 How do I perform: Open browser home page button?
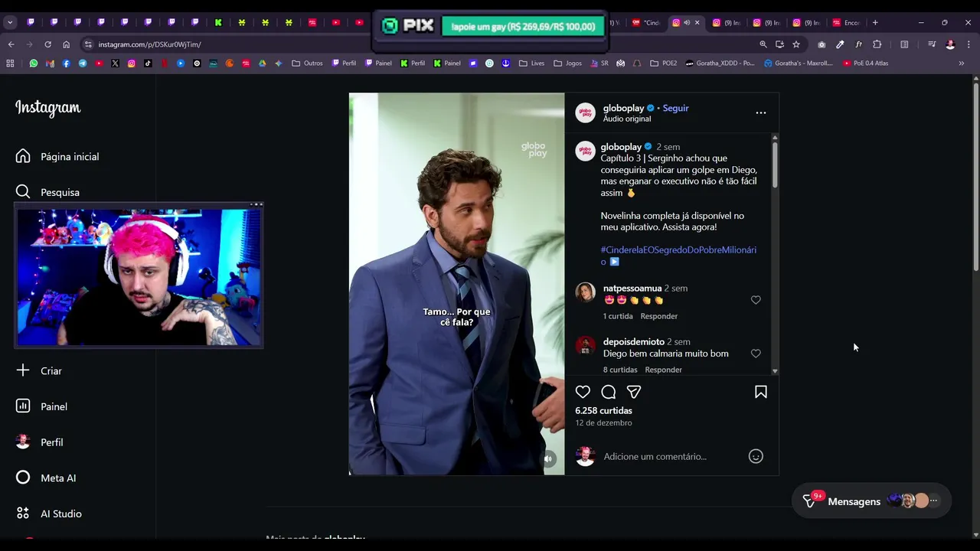pyautogui.click(x=66, y=44)
